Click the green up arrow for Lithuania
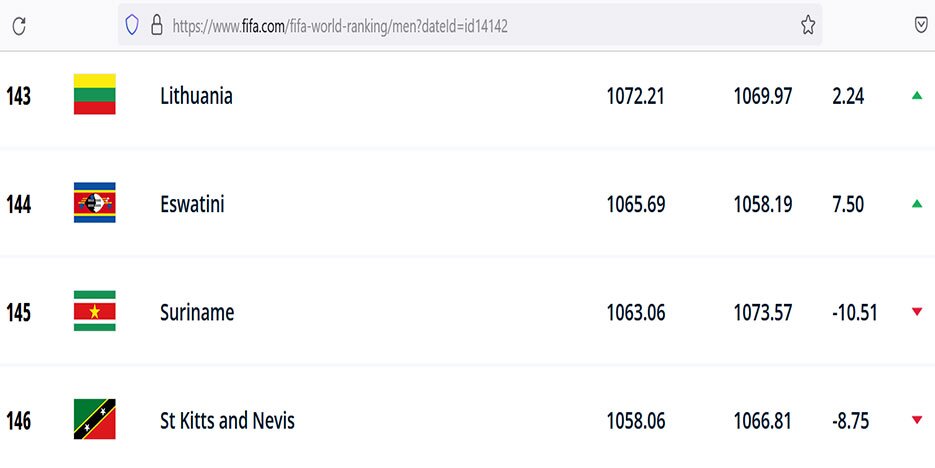The height and width of the screenshot is (468, 935). tap(916, 96)
